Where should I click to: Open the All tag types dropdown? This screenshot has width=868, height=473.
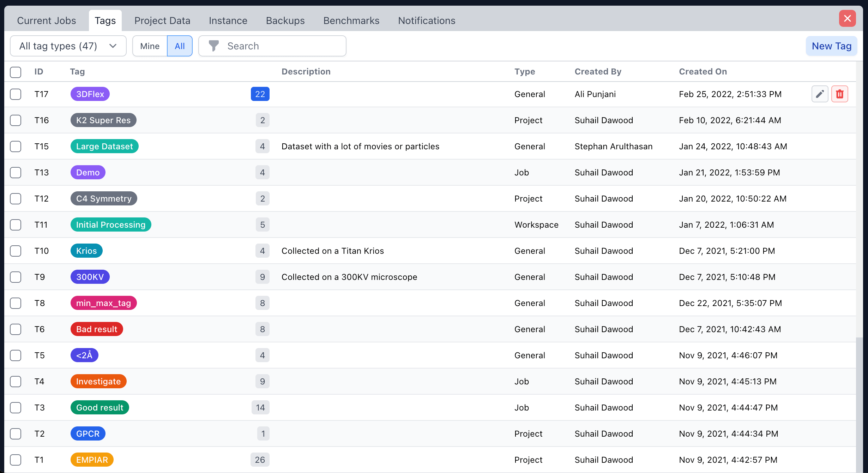[x=68, y=46]
